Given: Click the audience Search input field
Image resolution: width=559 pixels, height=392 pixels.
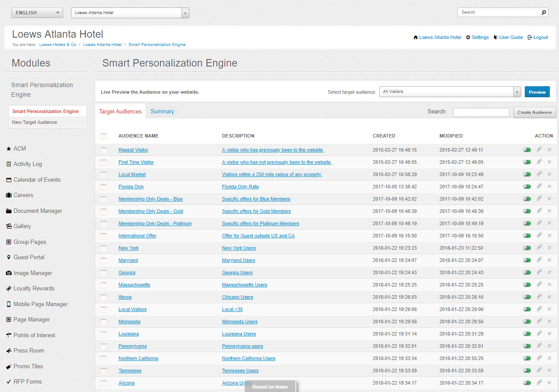Looking at the screenshot, I should pos(481,112).
